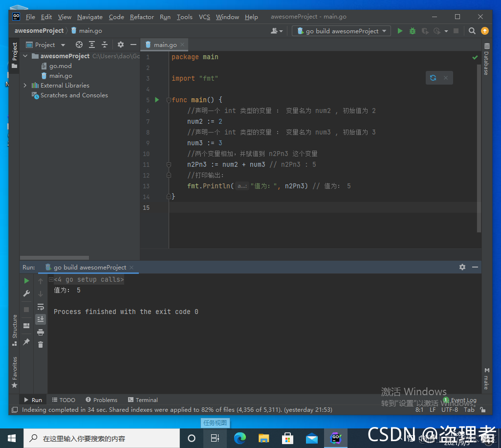Open the Navigate menu
The image size is (501, 448).
[90, 17]
